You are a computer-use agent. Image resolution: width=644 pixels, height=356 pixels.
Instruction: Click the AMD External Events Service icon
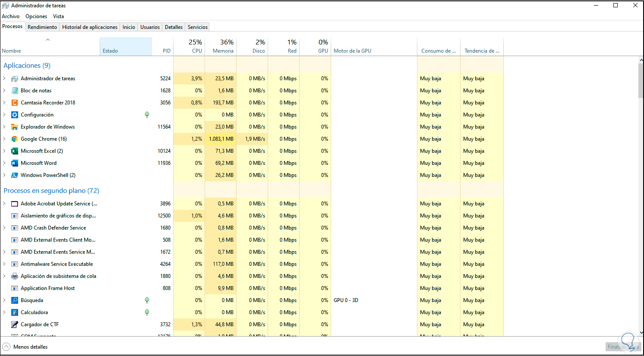(15, 252)
